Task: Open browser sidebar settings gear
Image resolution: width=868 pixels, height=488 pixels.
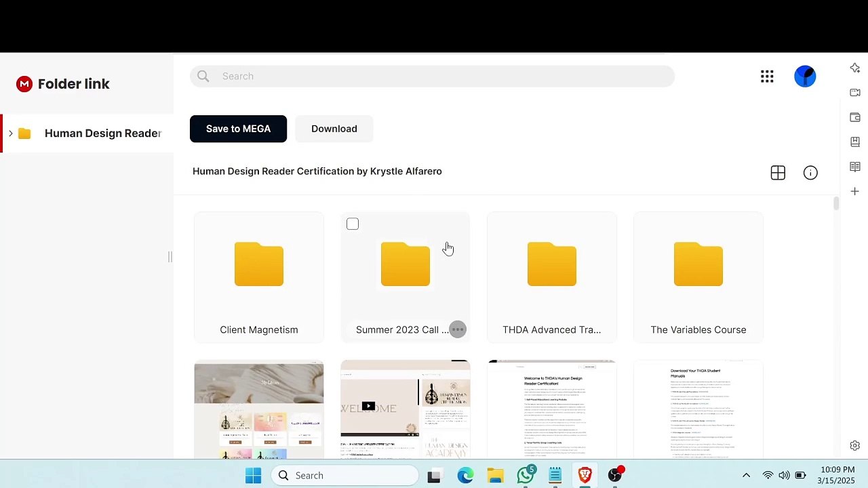Action: (854, 445)
